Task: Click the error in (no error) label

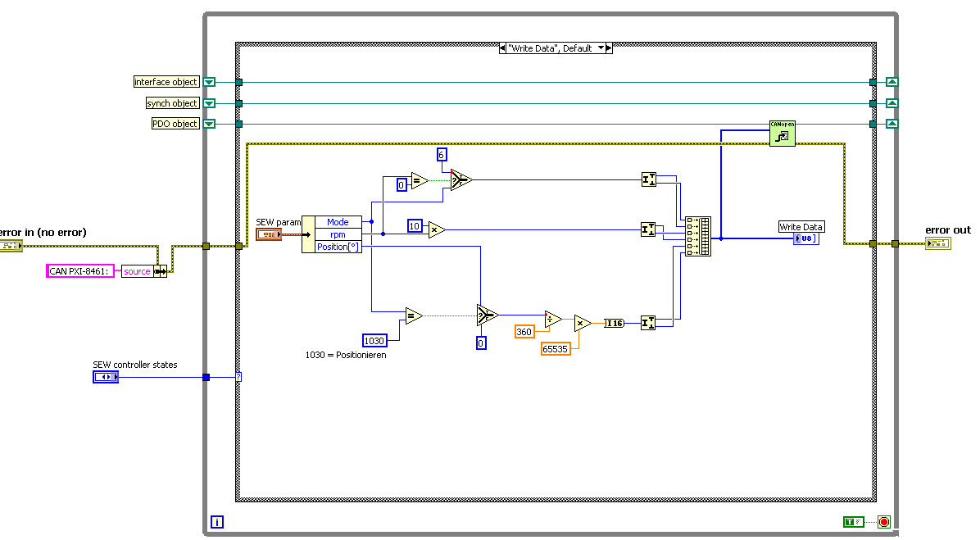Action: 43,233
